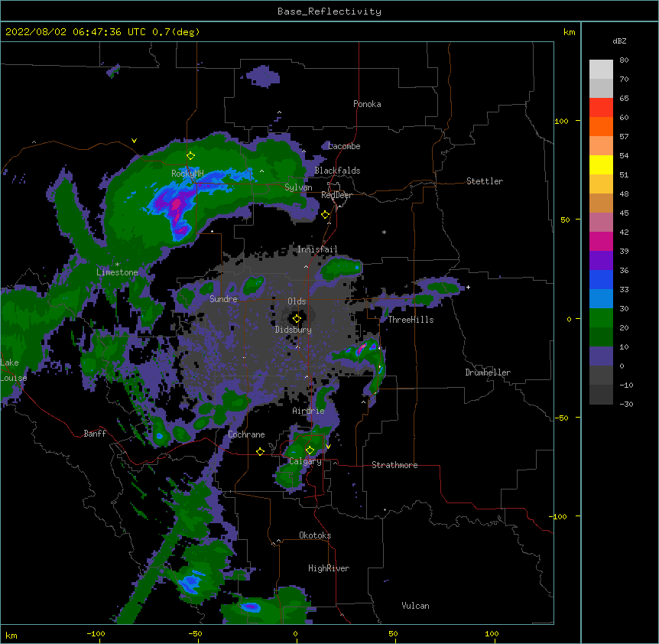Click the Airdrie city label
The image size is (659, 644).
(309, 411)
